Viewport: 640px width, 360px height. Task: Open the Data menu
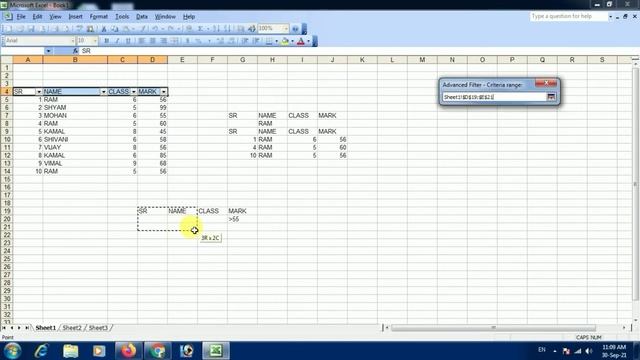[142, 17]
